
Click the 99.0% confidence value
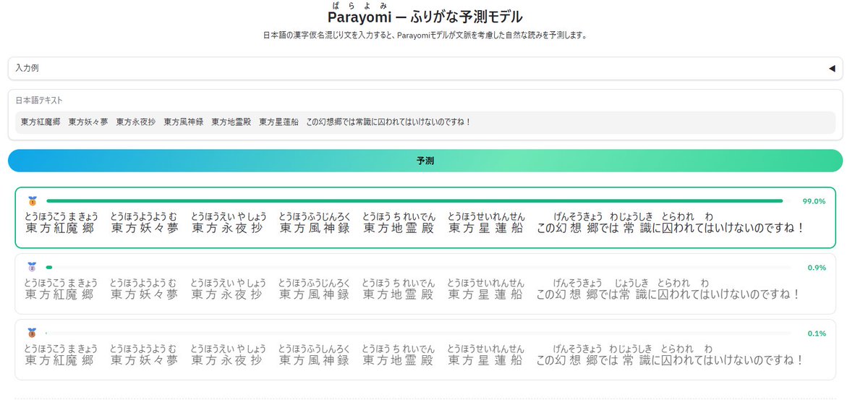814,201
